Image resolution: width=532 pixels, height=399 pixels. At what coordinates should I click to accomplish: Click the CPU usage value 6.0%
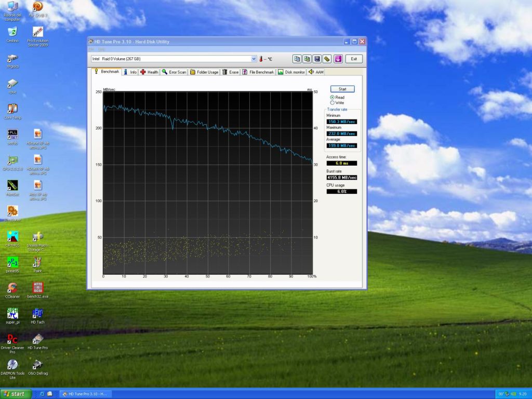(x=342, y=191)
